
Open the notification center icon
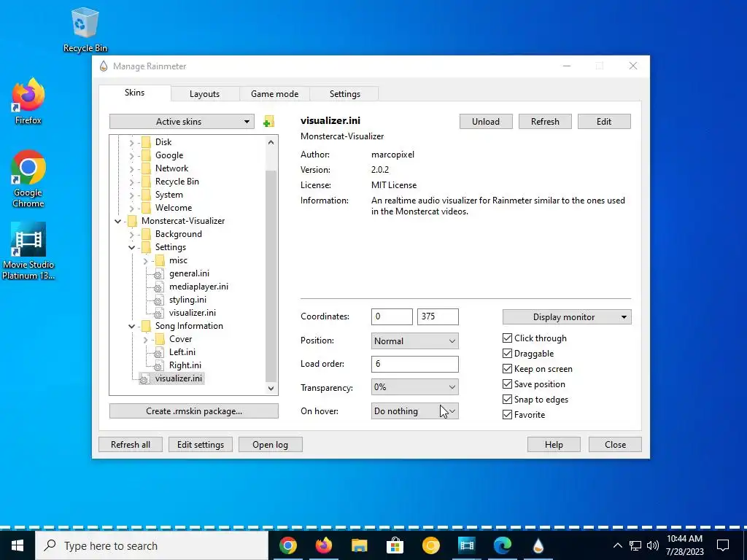pyautogui.click(x=723, y=545)
